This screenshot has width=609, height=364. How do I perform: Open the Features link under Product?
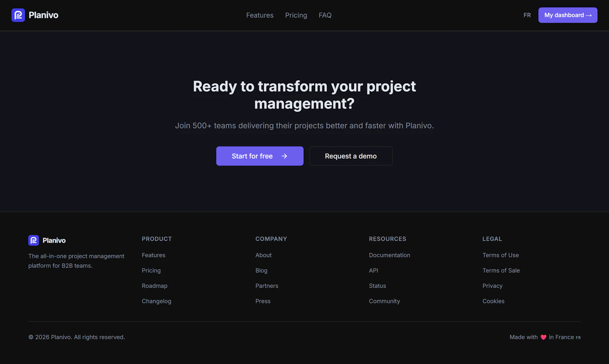click(x=154, y=255)
